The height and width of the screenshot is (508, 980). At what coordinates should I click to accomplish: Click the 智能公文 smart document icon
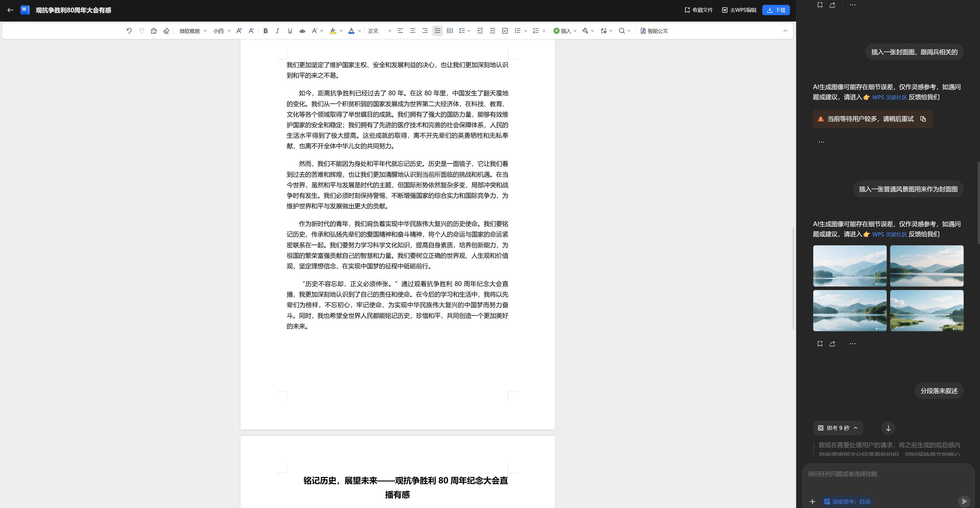(x=654, y=31)
